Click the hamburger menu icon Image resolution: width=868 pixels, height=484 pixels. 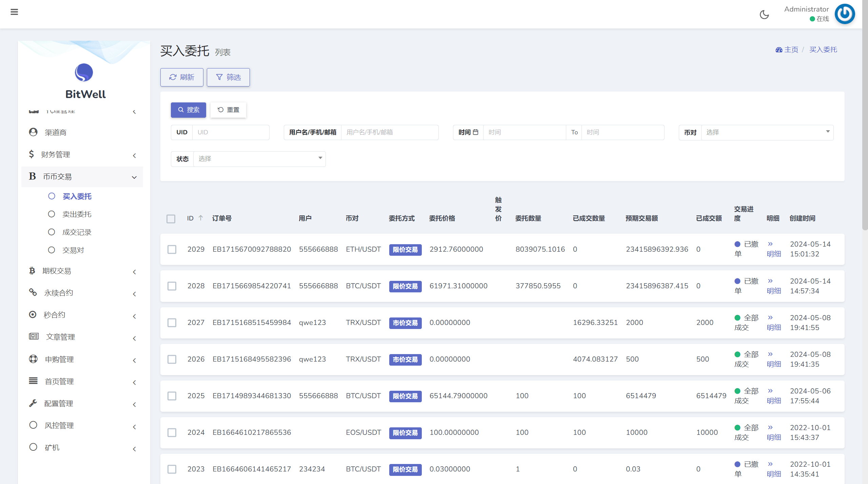[x=14, y=12]
